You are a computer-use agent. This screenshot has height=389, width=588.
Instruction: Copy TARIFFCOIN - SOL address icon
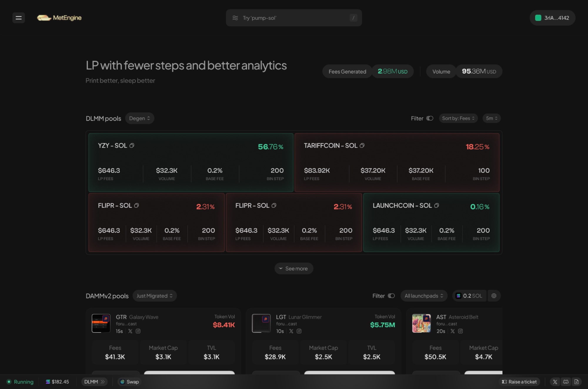[362, 146]
